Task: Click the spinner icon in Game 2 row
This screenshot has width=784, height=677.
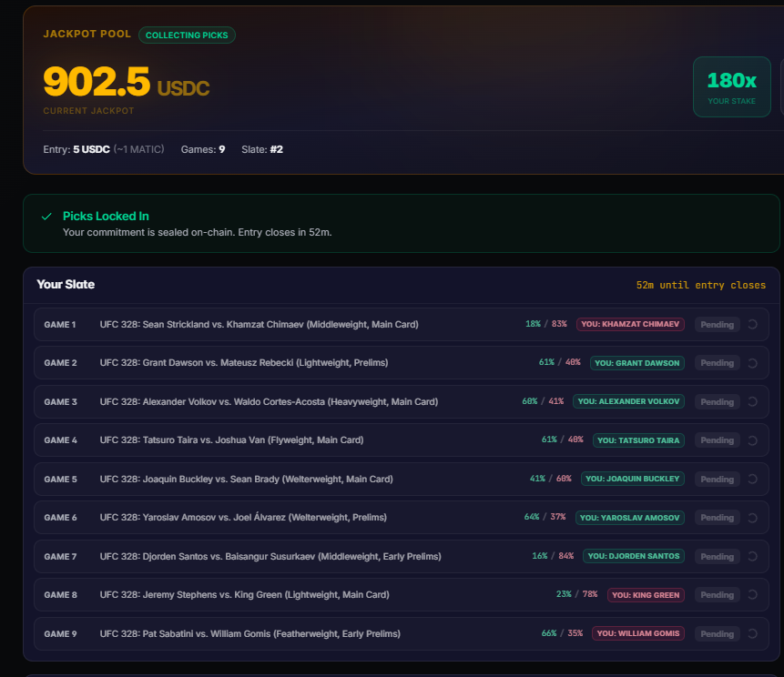Action: [752, 363]
